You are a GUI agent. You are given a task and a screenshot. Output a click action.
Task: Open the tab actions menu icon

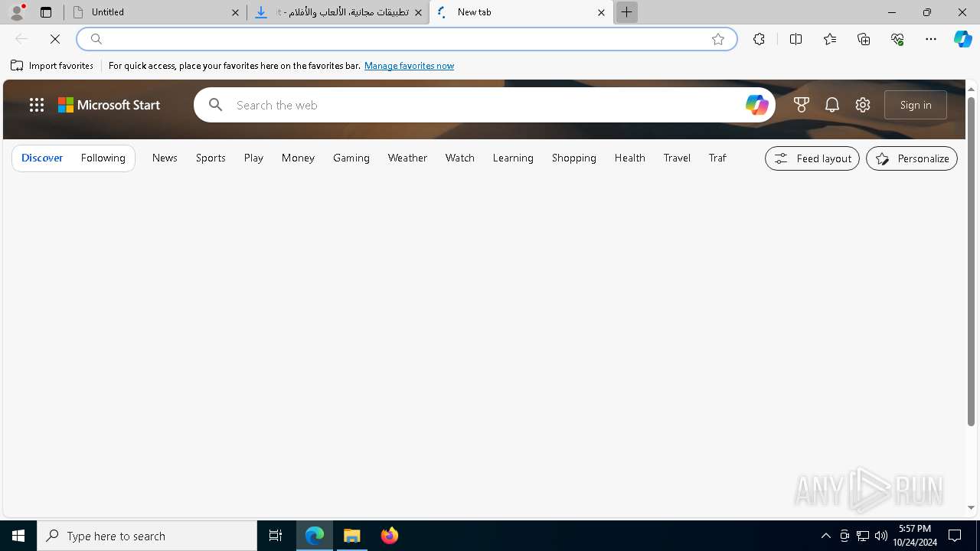tap(46, 12)
